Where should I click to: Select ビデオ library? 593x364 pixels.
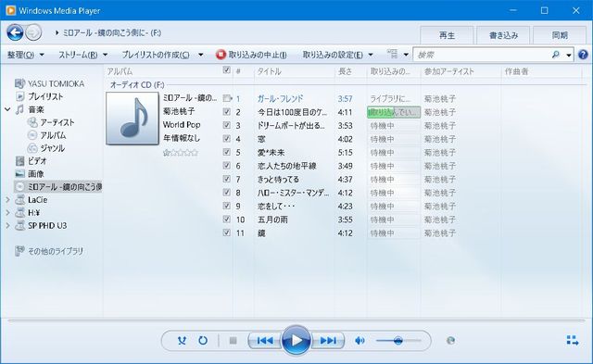pyautogui.click(x=37, y=161)
